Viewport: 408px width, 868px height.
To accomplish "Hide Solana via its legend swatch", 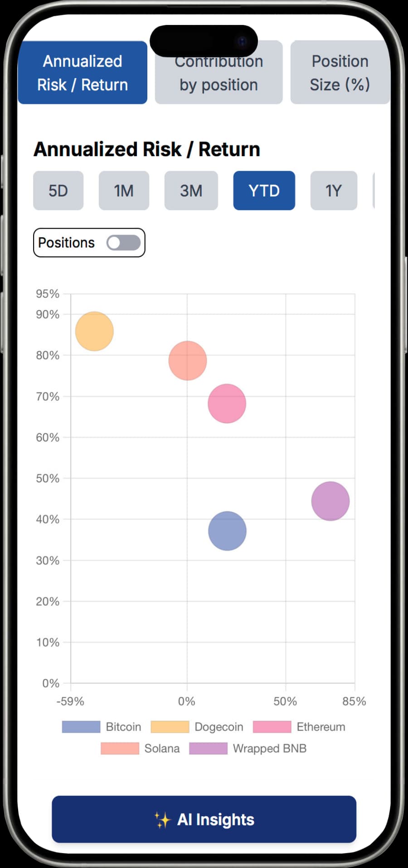I will [x=120, y=748].
